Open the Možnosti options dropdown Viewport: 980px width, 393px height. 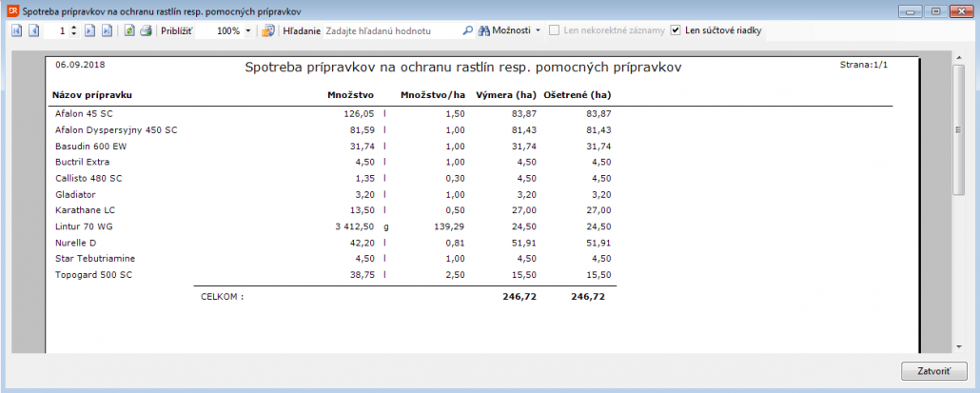click(510, 30)
